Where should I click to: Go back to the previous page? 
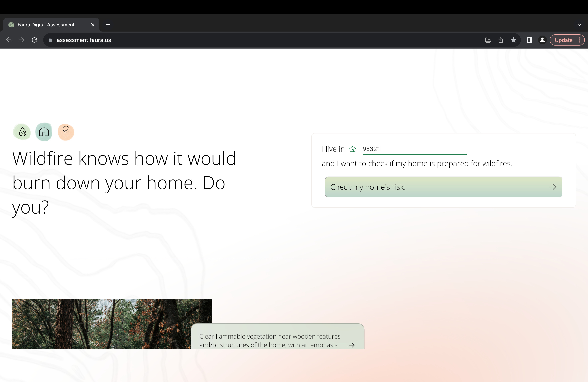point(9,40)
